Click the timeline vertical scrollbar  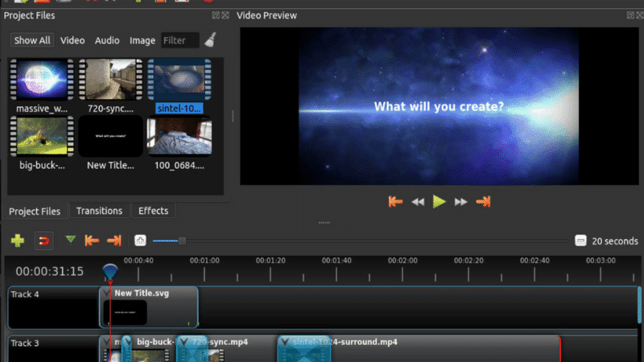tap(639, 306)
